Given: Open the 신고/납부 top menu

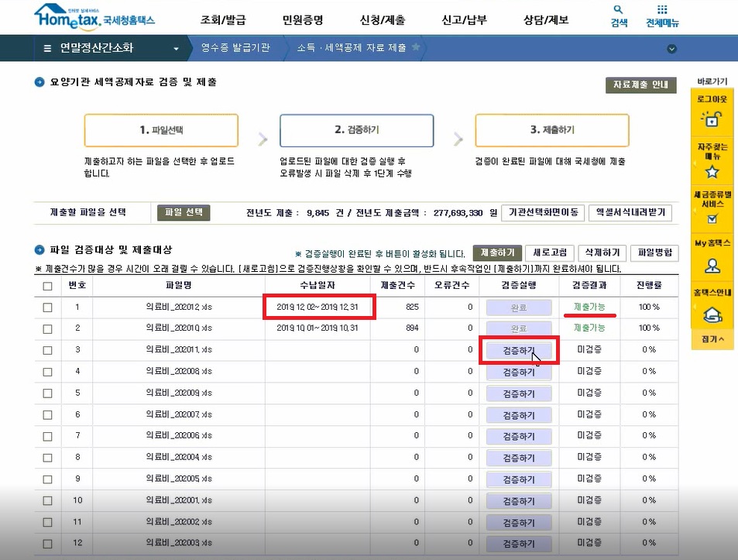Looking at the screenshot, I should coord(464,20).
